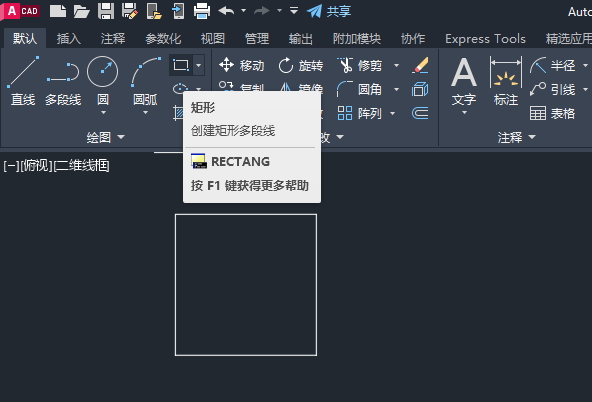Switch to the 注释 ribbon tab
592x402 pixels.
click(x=113, y=39)
